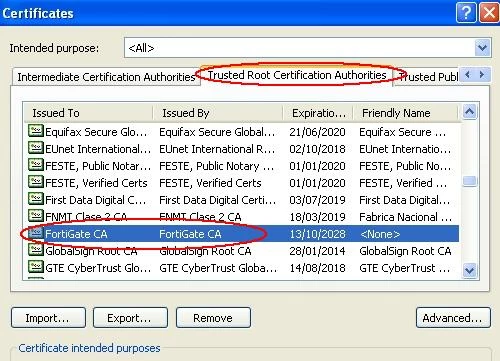Screen dimensions: 500x361
Task: Click the certificate list scrollbar thumb
Action: (469, 181)
